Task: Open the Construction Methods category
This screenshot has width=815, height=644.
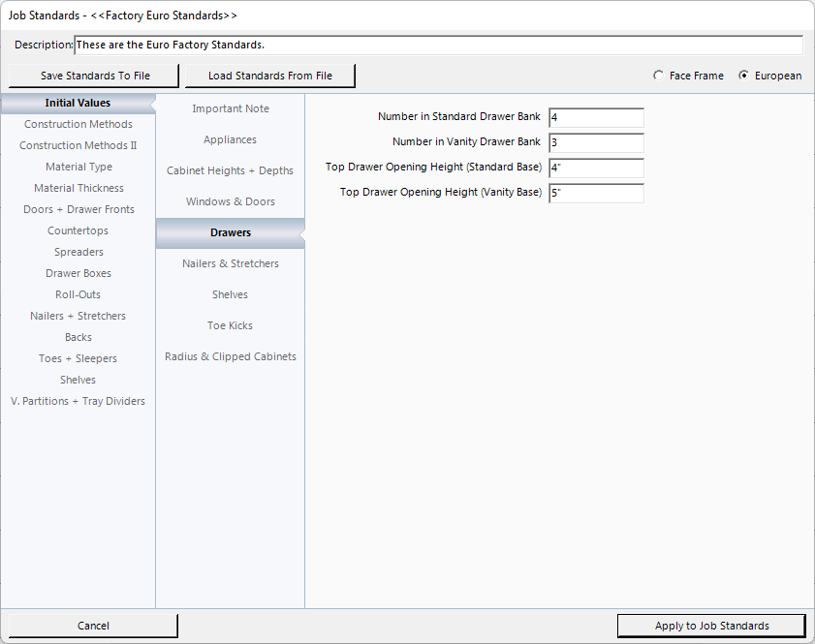Action: point(78,124)
